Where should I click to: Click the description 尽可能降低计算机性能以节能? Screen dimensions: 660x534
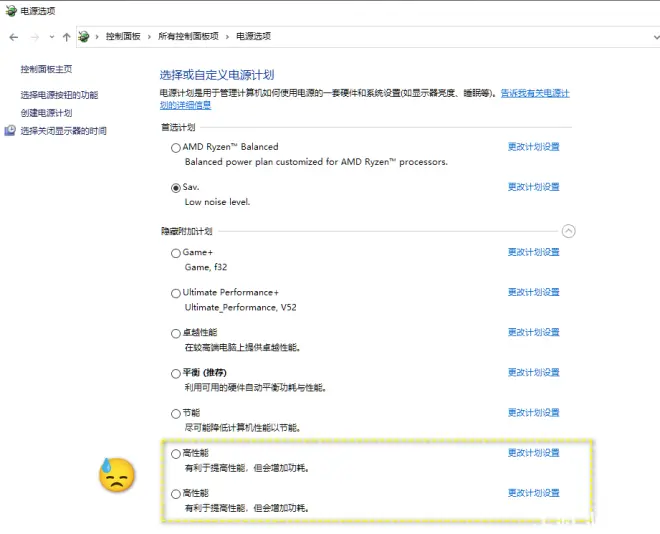tap(242, 428)
